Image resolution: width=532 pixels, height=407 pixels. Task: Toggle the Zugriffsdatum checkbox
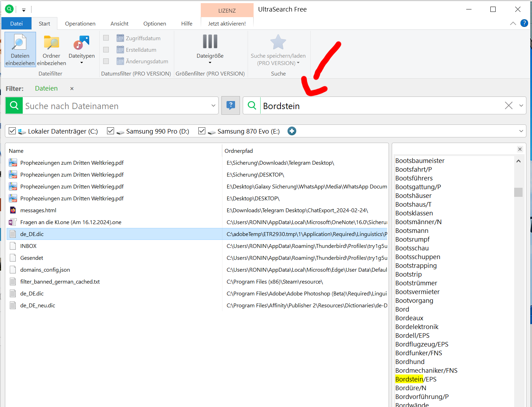106,38
